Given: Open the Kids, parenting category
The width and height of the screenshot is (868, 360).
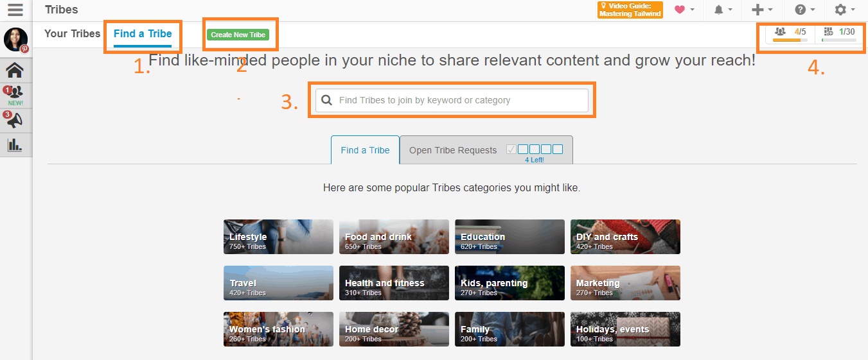Looking at the screenshot, I should tap(509, 283).
